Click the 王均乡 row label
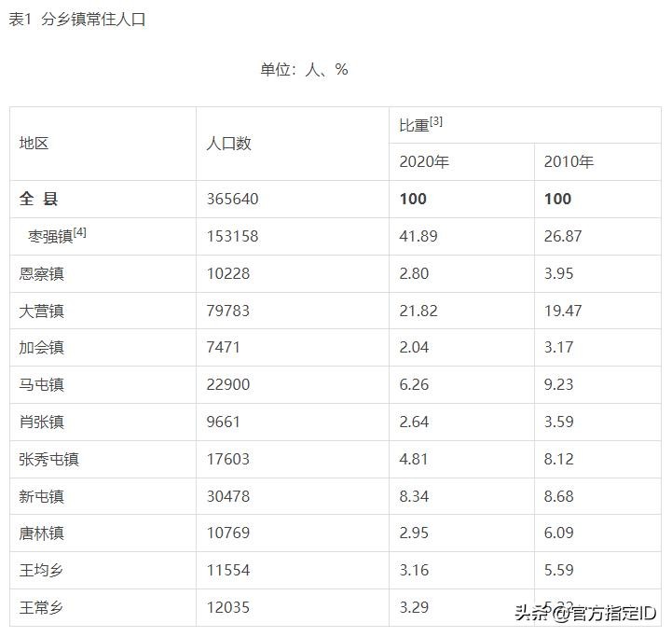Screen dimensions: 672x637 [x=42, y=570]
